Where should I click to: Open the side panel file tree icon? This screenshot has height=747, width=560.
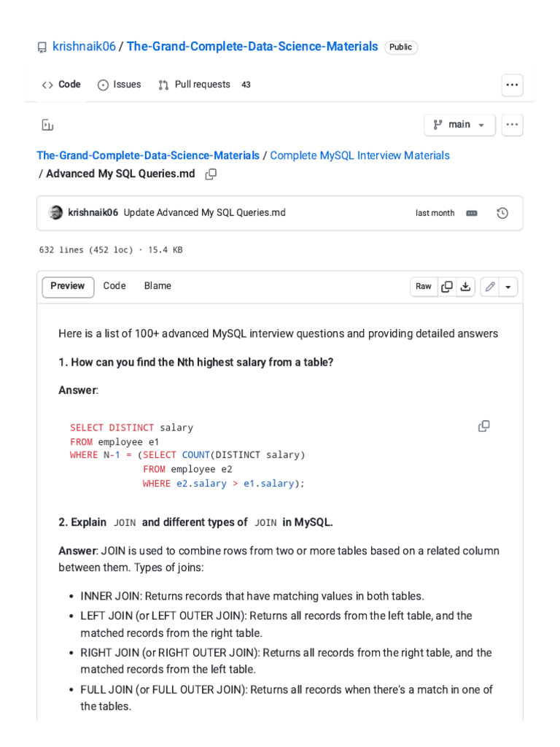[47, 125]
